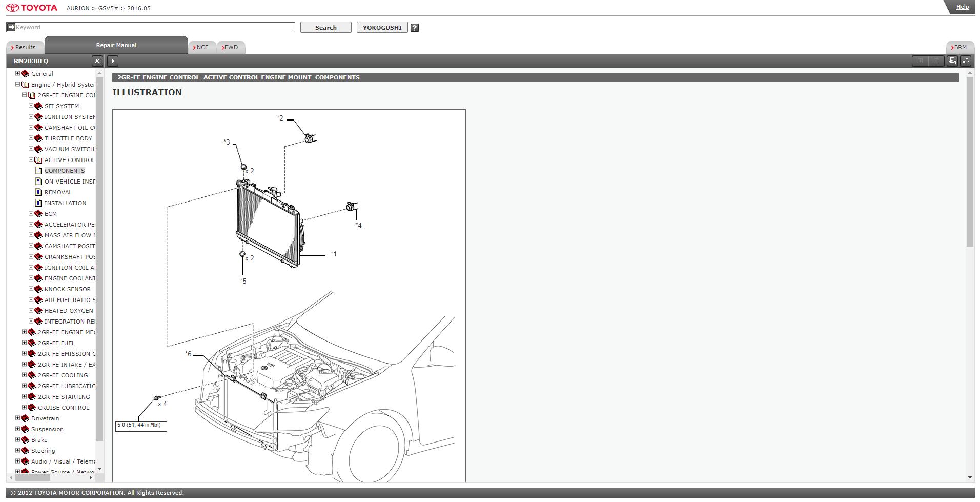Click the book icon beside Steering
The image size is (980, 502).
click(25, 451)
